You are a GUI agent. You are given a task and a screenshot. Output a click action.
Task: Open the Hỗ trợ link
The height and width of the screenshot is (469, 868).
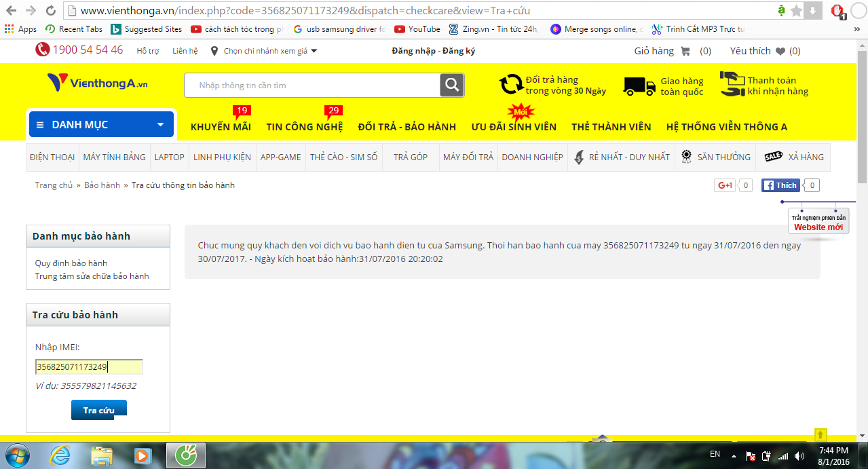(x=148, y=51)
